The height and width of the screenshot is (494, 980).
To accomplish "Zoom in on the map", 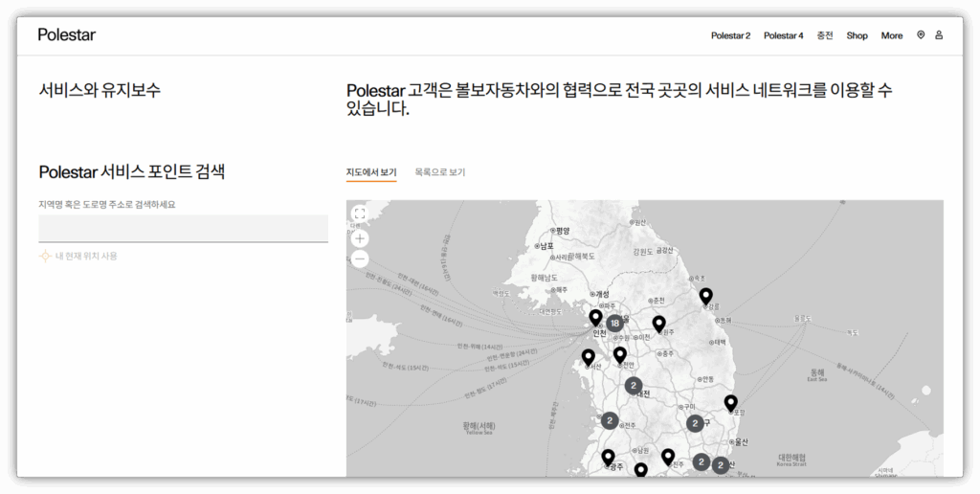I will click(360, 238).
